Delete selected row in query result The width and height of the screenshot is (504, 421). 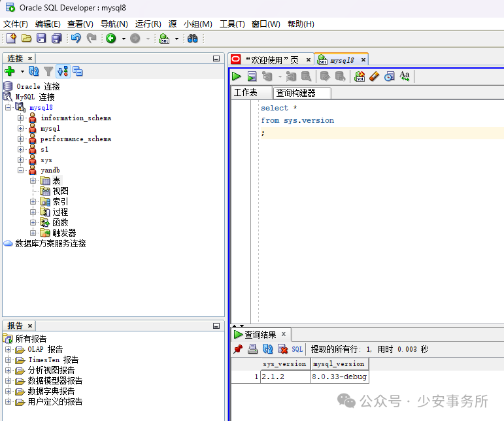[x=282, y=349]
